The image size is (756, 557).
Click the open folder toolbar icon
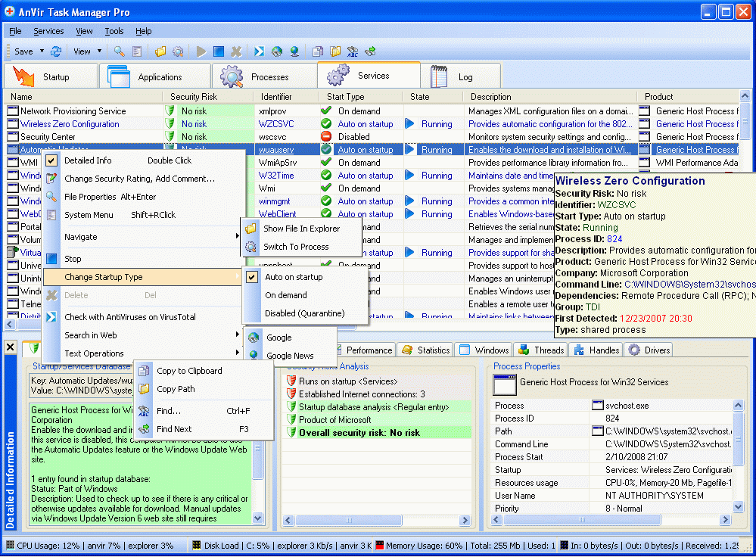click(x=160, y=51)
